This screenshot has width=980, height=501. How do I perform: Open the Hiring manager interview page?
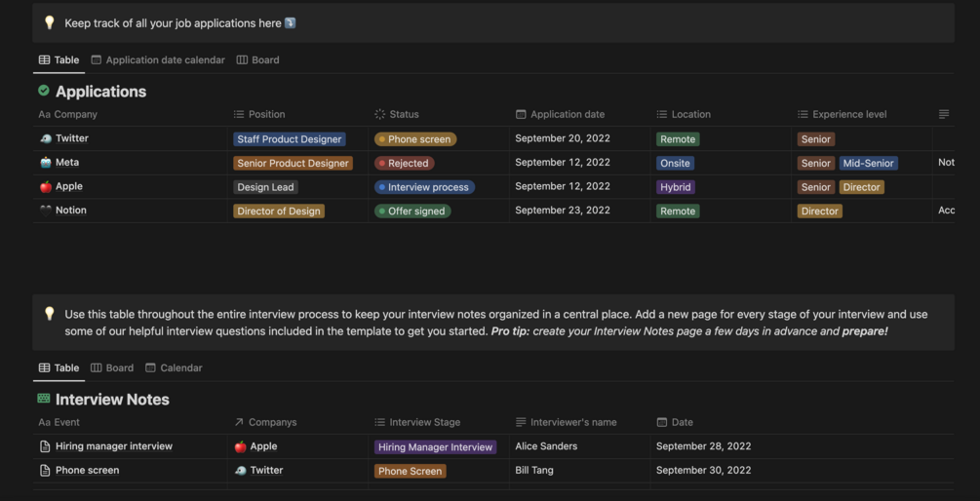point(114,446)
